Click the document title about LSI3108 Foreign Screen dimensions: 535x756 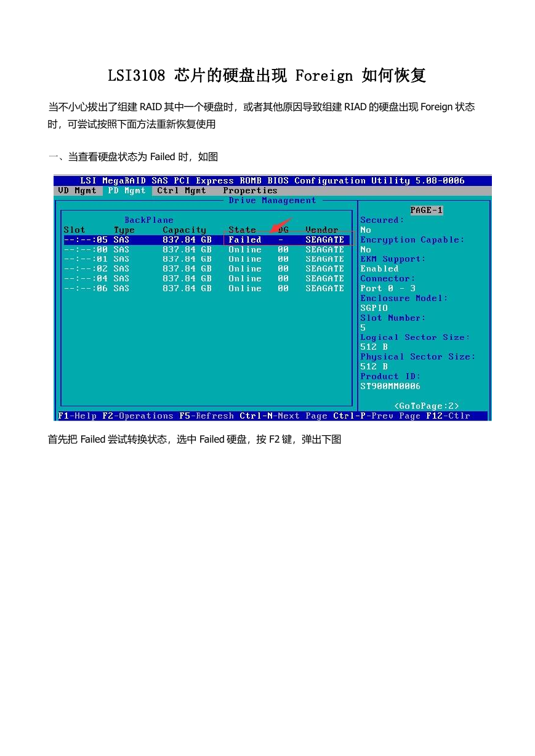267,76
